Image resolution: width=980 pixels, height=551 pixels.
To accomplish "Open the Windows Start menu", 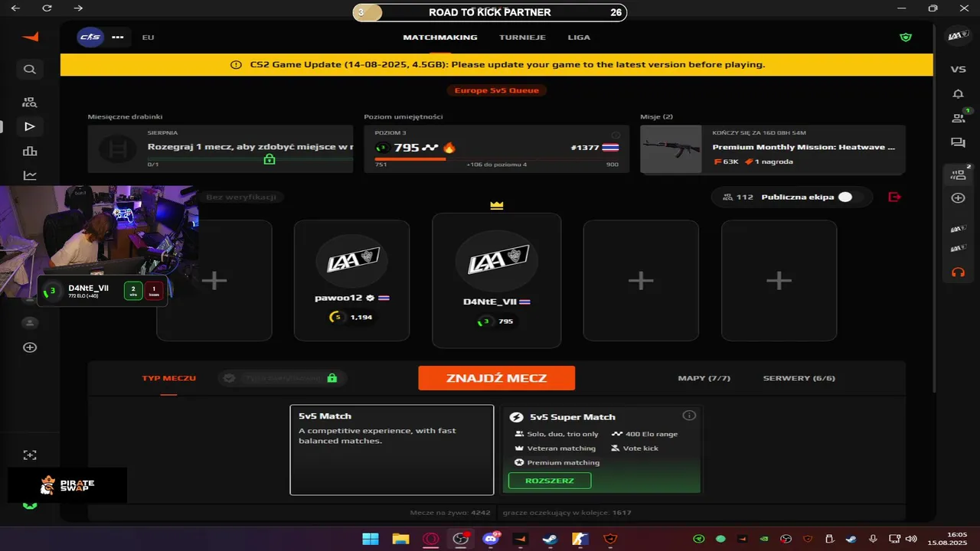I will (x=370, y=539).
